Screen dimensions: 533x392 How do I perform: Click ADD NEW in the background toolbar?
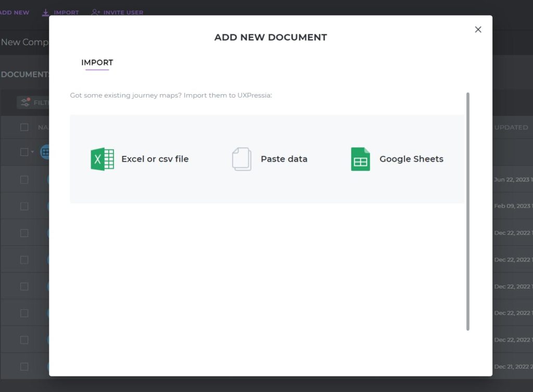14,12
